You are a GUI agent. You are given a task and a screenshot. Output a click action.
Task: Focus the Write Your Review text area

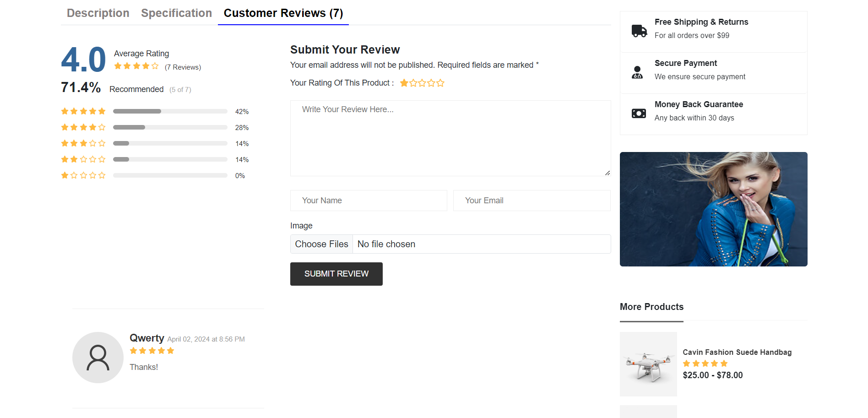click(x=450, y=138)
